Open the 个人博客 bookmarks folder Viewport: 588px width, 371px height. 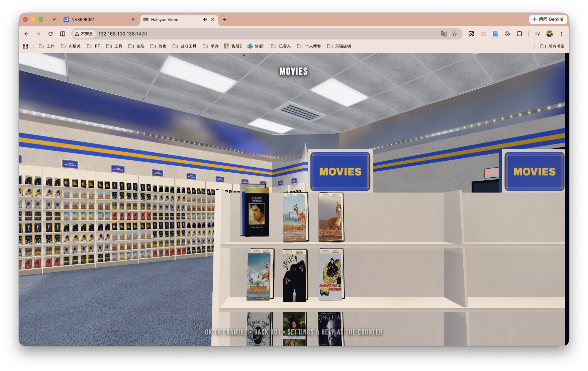point(309,46)
